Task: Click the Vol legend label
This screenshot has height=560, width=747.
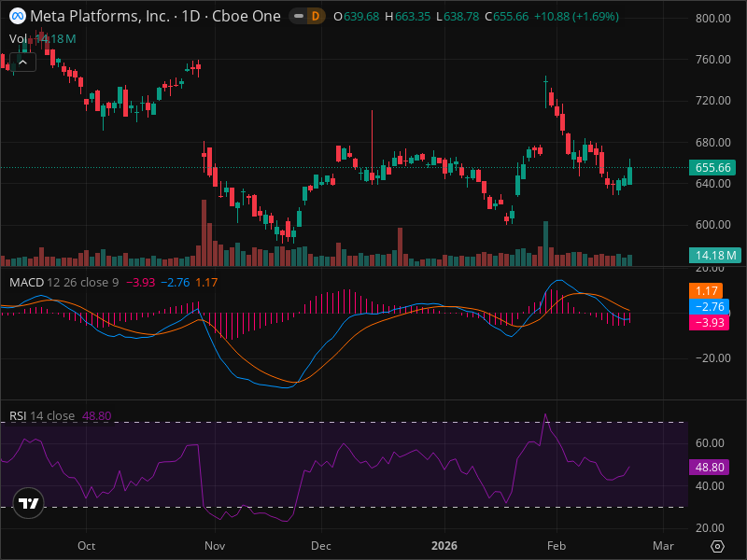Action: tap(19, 38)
